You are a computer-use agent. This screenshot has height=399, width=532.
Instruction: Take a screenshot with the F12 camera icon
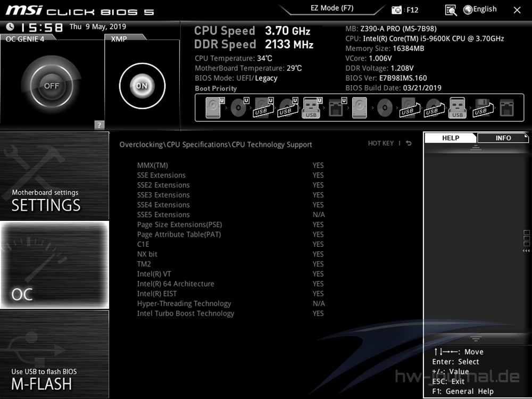click(x=396, y=10)
